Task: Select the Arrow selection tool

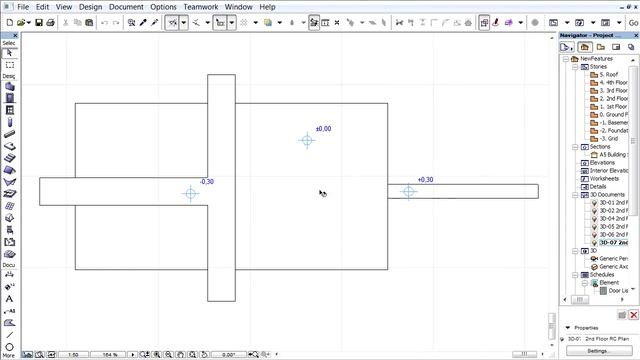Action: click(9, 53)
